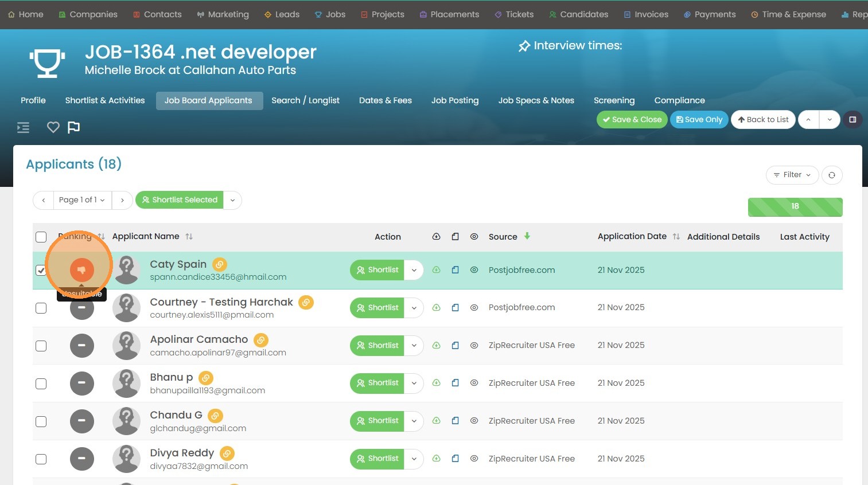Open the Filter dropdown
Screen dimensions: 868x485
(x=792, y=175)
